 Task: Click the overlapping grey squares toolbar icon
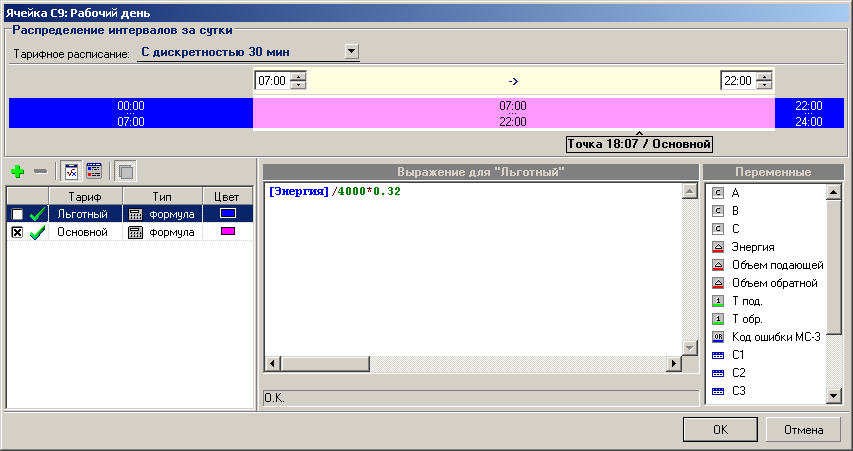pyautogui.click(x=125, y=171)
